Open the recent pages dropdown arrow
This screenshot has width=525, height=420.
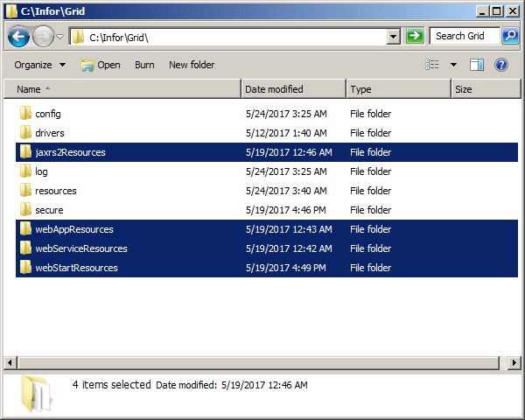tap(59, 37)
